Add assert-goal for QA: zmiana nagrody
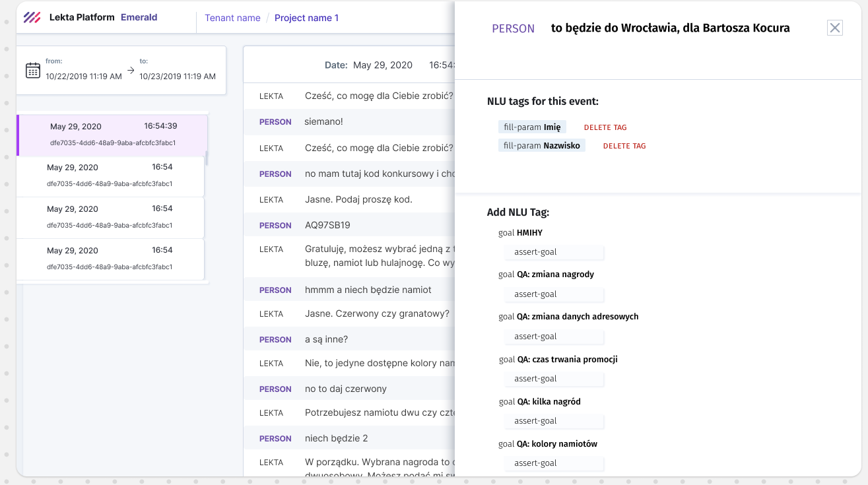Viewport: 868px width, 485px height. pos(554,294)
